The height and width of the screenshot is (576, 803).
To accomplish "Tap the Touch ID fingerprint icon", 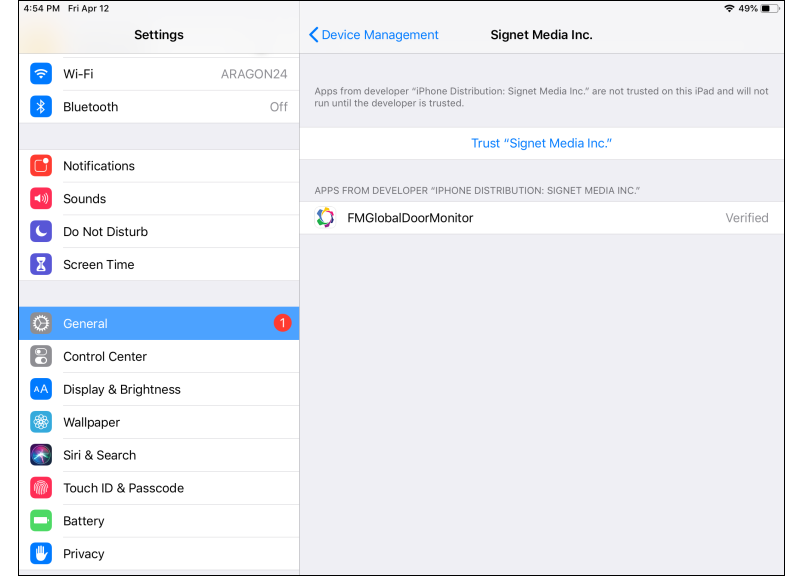I will click(x=41, y=488).
